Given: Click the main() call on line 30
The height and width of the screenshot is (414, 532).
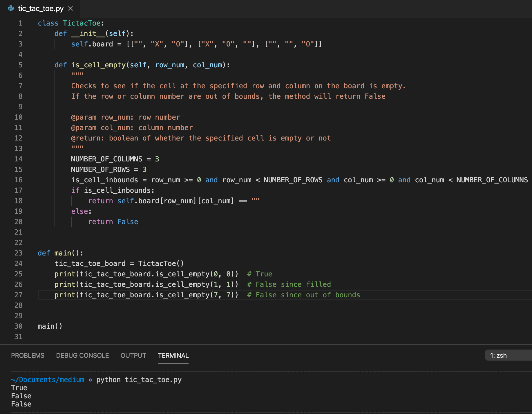Looking at the screenshot, I should click(50, 326).
